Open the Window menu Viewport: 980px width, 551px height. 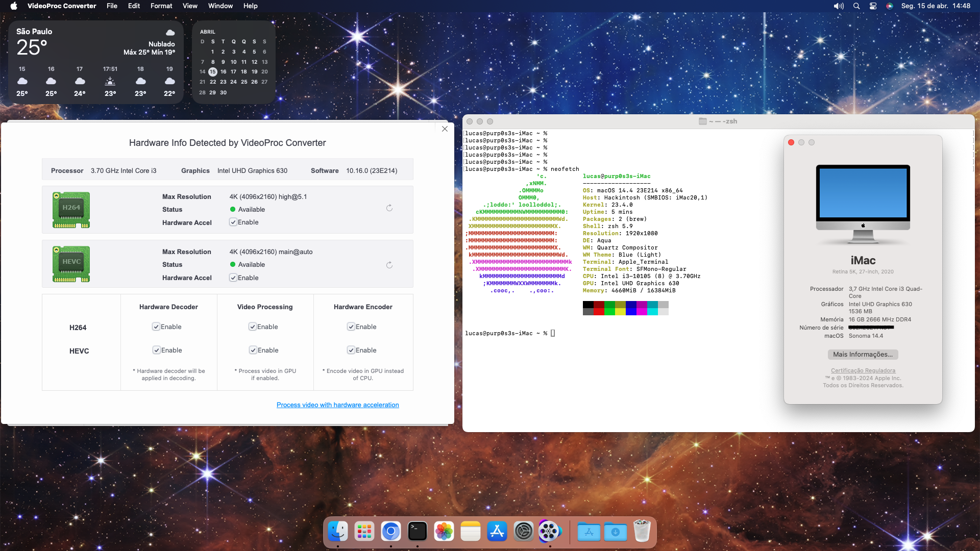click(x=220, y=6)
